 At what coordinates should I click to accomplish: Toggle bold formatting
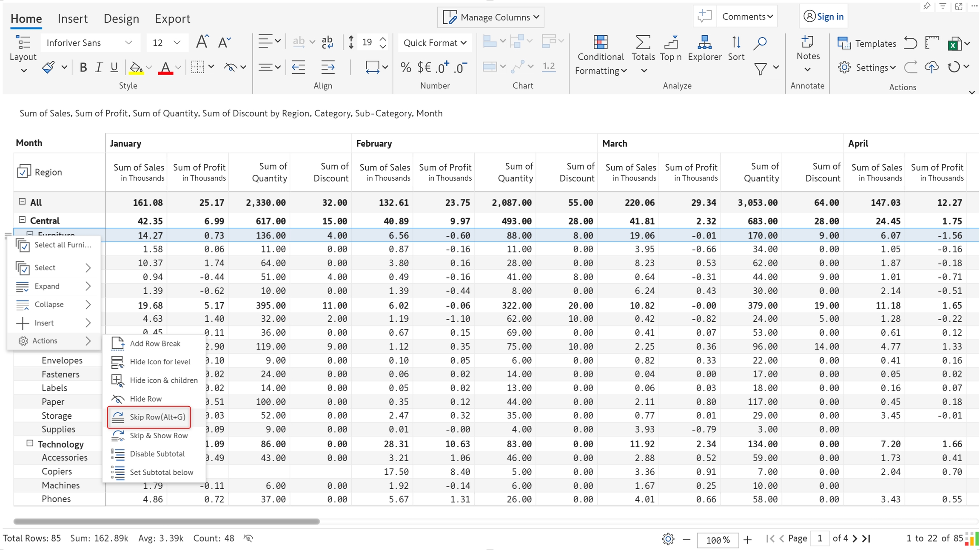83,68
